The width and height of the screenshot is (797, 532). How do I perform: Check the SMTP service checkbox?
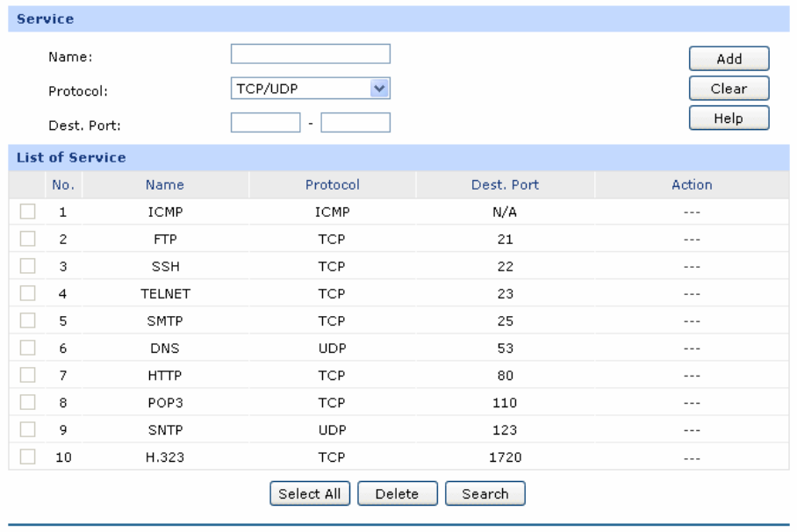(27, 320)
